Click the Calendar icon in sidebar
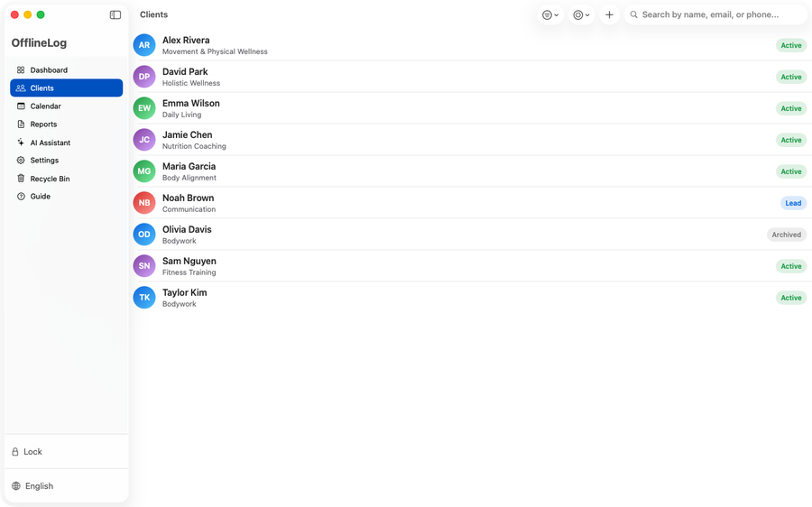Viewport: 812px width, 507px height. (x=21, y=106)
